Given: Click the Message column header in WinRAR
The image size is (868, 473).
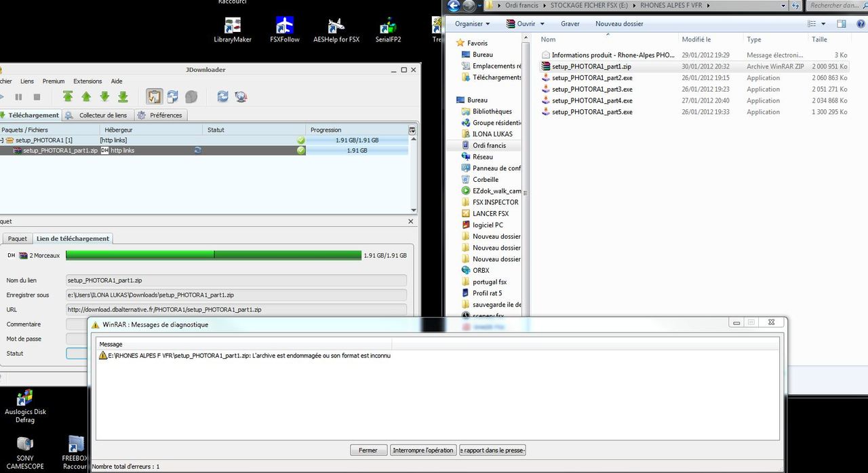Looking at the screenshot, I should [244, 344].
